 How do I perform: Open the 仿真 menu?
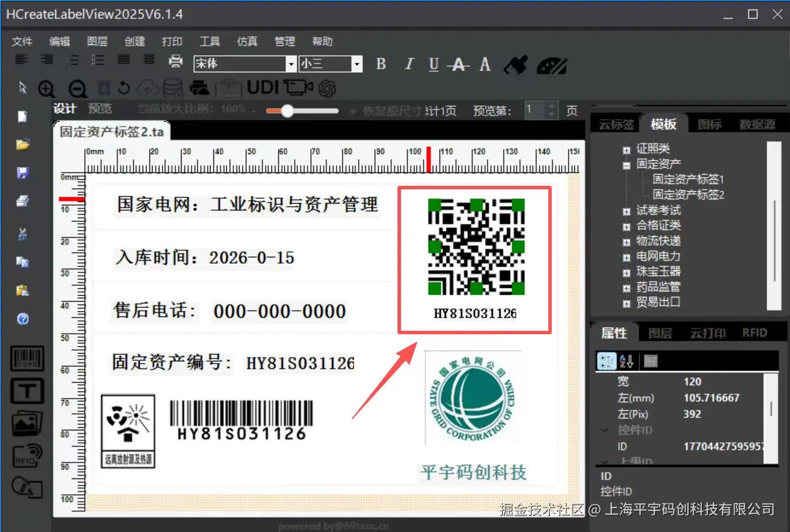247,41
